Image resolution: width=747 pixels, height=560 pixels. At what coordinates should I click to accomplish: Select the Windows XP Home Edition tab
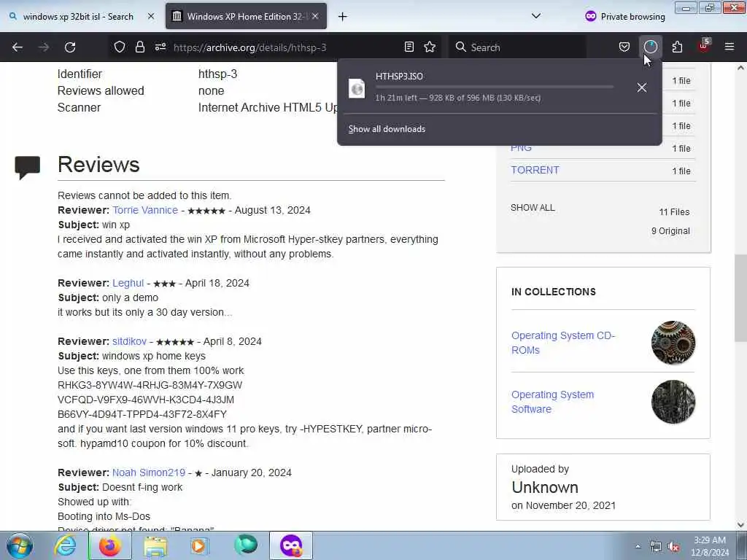click(246, 17)
